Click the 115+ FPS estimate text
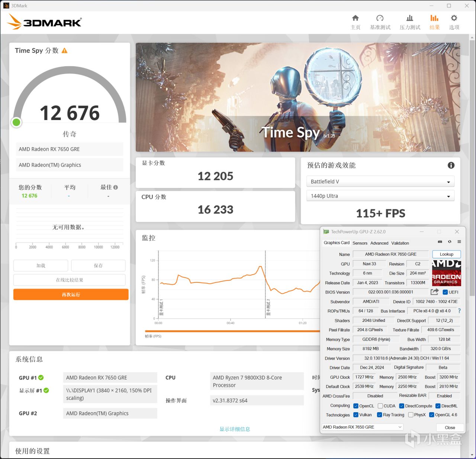476x459 pixels. 380,213
